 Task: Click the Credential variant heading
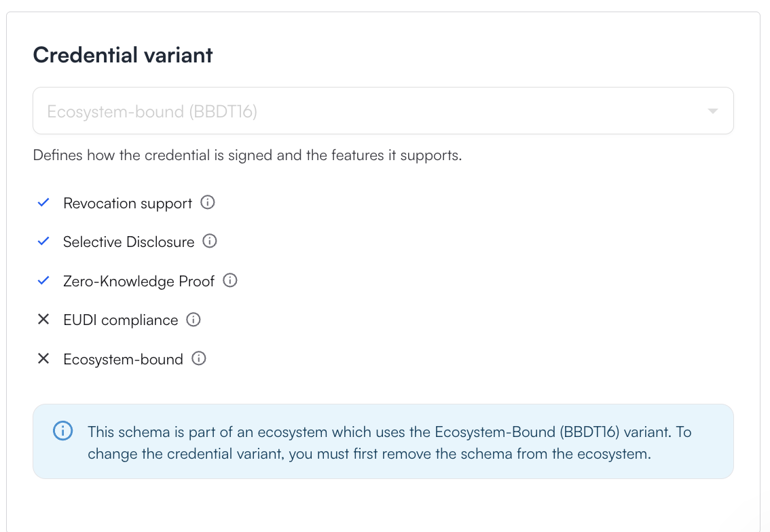click(123, 55)
